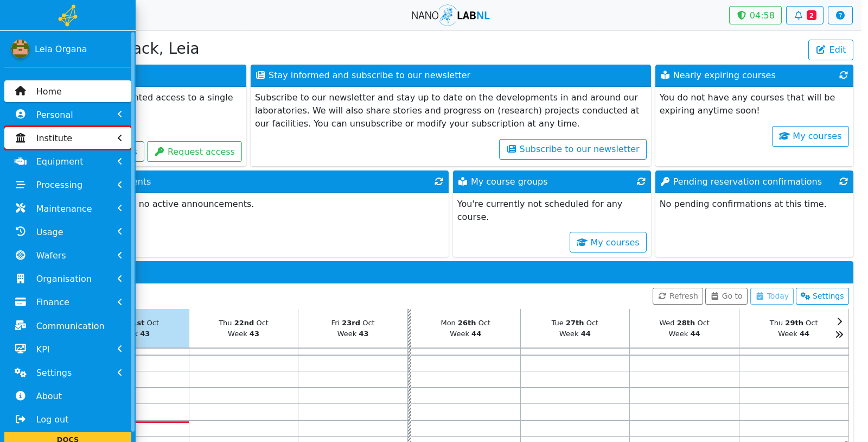This screenshot has height=442, width=868.
Task: Click the Request access button
Action: click(194, 151)
